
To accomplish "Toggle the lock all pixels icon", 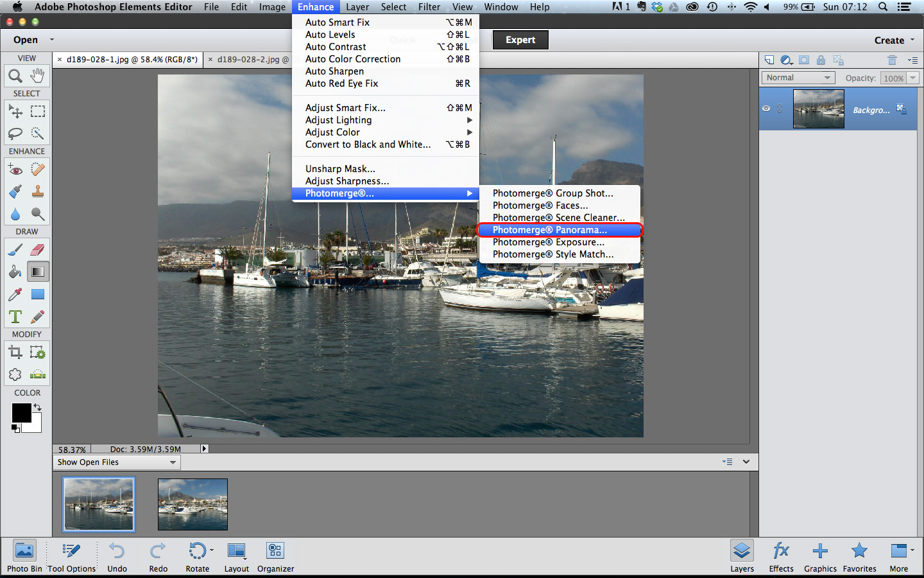I will pyautogui.click(x=821, y=60).
